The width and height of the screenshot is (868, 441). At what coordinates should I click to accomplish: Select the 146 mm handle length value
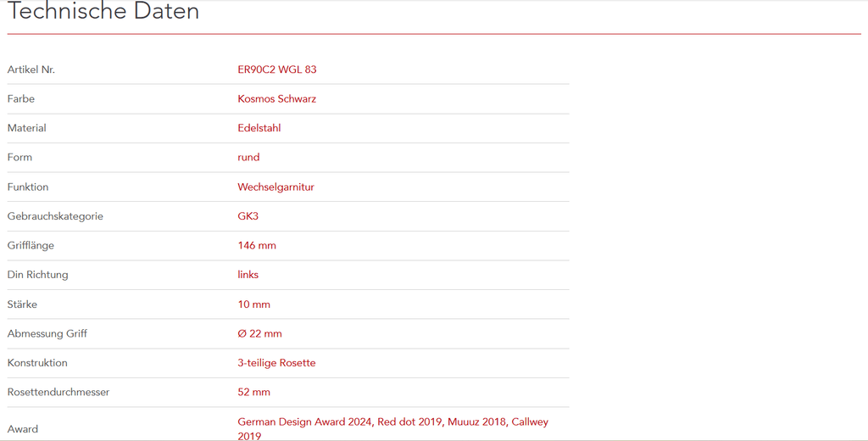coord(256,245)
